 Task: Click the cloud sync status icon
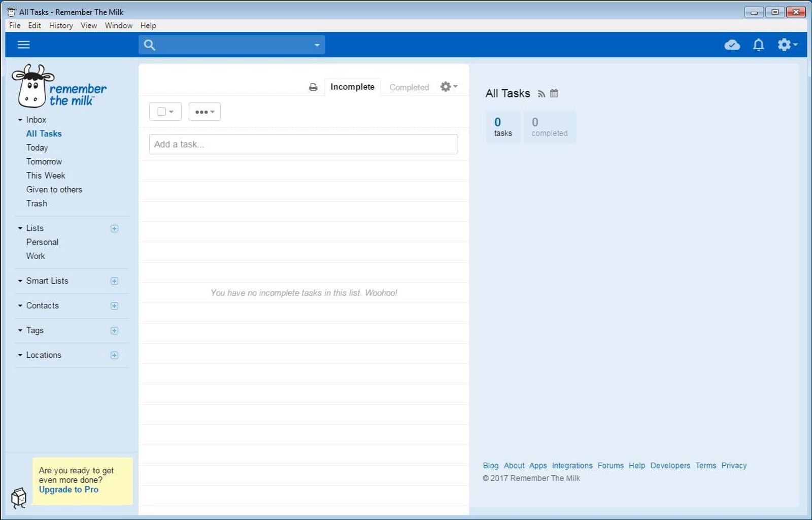pos(732,45)
